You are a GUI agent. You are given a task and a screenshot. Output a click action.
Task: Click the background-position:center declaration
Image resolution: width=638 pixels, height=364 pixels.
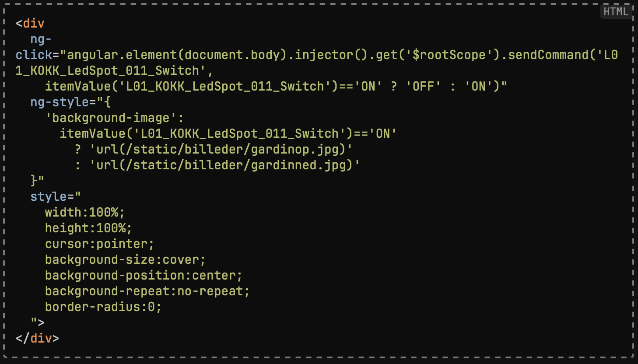point(144,276)
